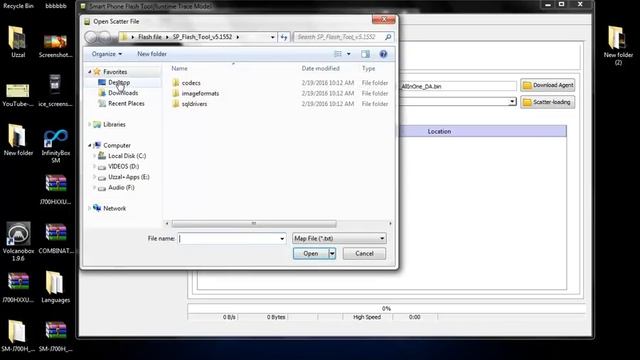Expand the Network tree node

click(90, 208)
